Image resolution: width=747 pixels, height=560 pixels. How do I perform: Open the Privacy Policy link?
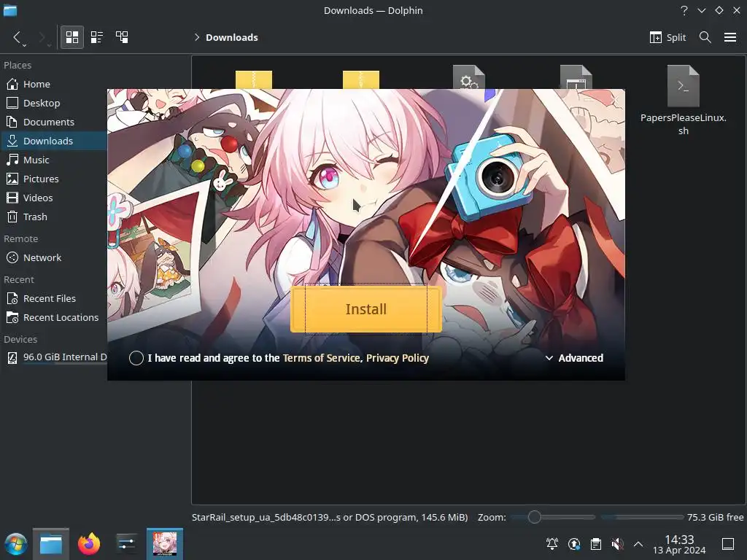coord(398,358)
